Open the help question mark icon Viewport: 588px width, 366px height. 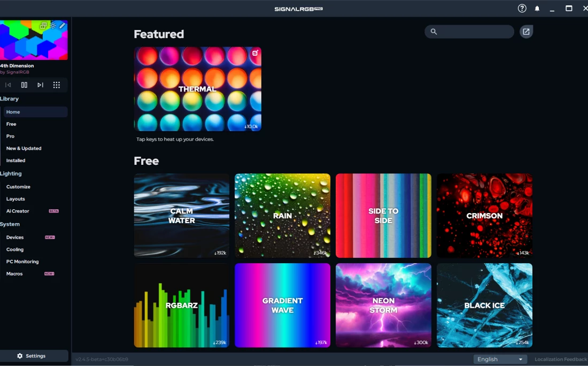click(522, 9)
